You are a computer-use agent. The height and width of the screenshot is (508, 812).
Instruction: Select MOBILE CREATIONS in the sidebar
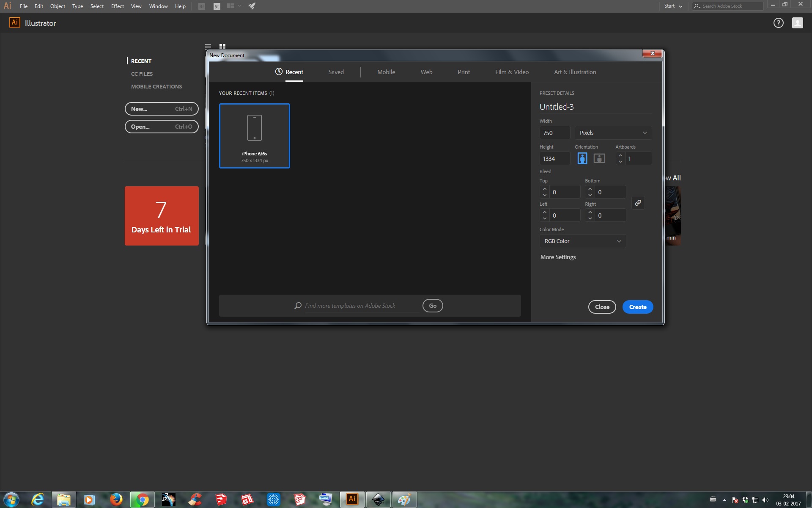[x=156, y=86]
